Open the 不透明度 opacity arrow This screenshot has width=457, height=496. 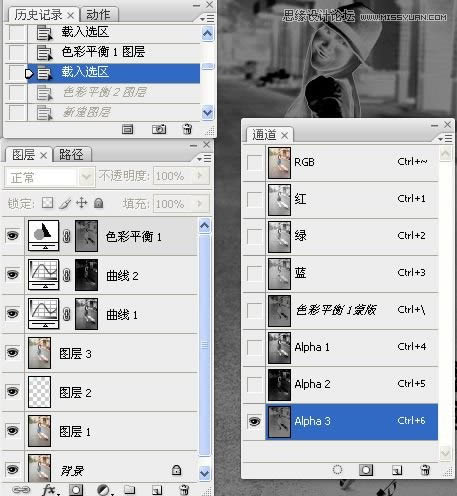(x=200, y=175)
